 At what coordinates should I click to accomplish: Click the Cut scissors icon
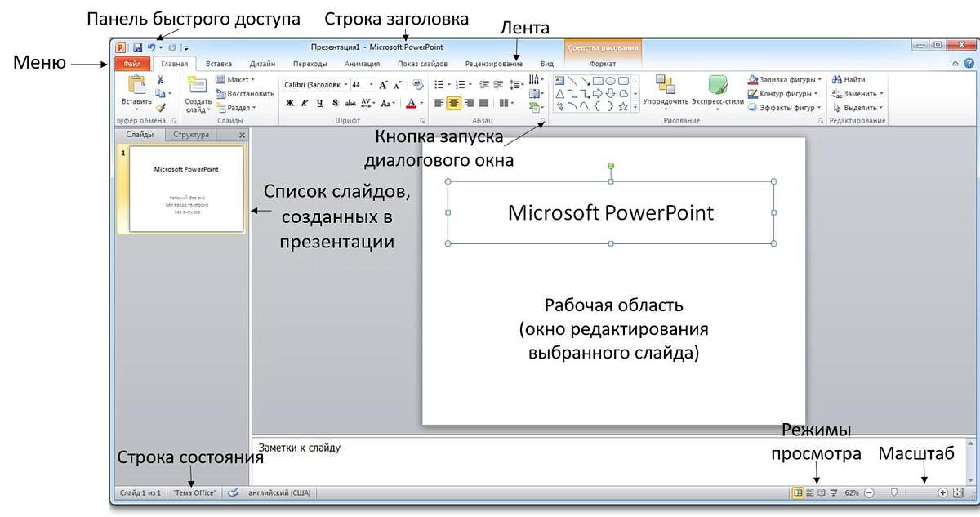click(x=160, y=80)
